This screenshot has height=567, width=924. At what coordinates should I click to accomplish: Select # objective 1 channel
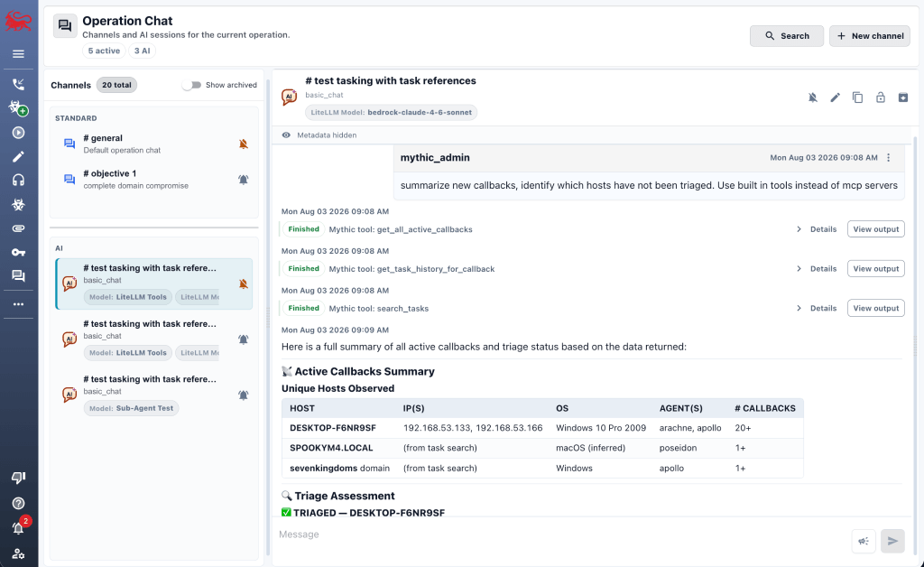pos(154,179)
